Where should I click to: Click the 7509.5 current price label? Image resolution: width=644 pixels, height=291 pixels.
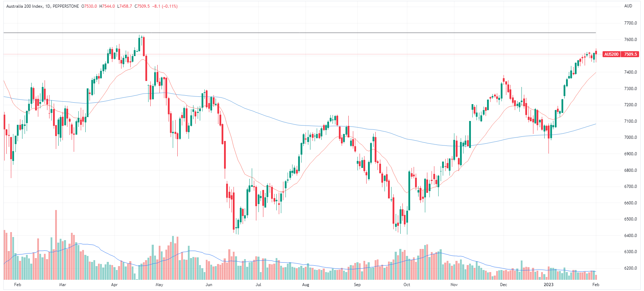630,54
